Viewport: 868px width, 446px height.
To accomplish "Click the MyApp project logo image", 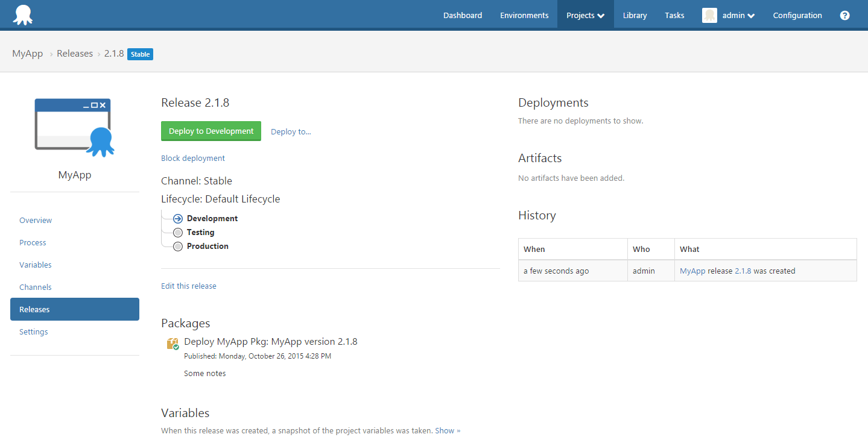I will (x=74, y=127).
